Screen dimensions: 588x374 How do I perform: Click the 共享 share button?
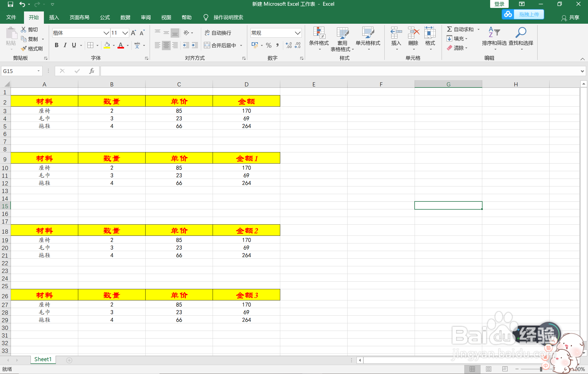pos(570,18)
